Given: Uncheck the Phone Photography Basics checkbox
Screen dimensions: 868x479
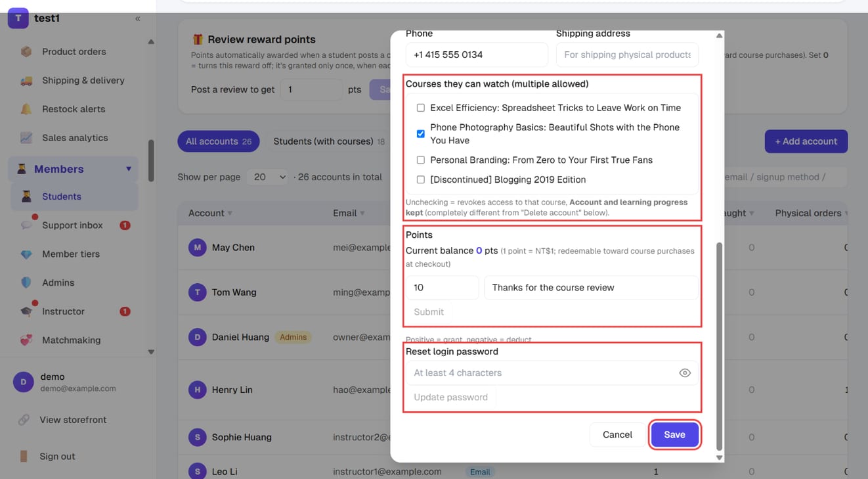Looking at the screenshot, I should click(421, 134).
